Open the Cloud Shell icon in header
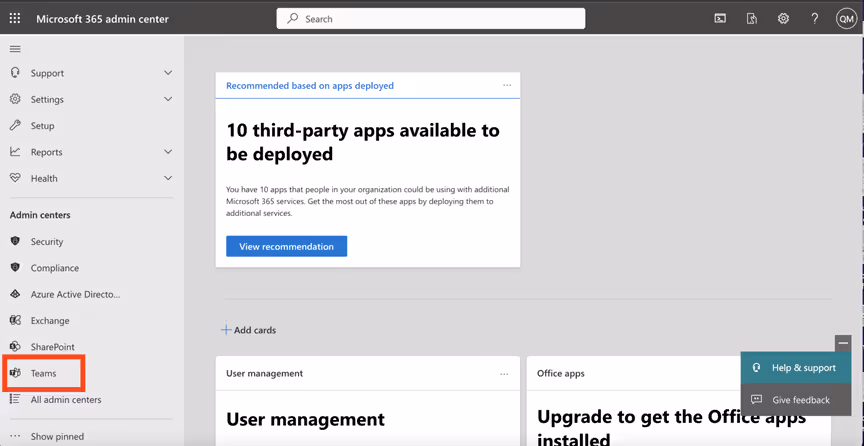 (x=720, y=19)
